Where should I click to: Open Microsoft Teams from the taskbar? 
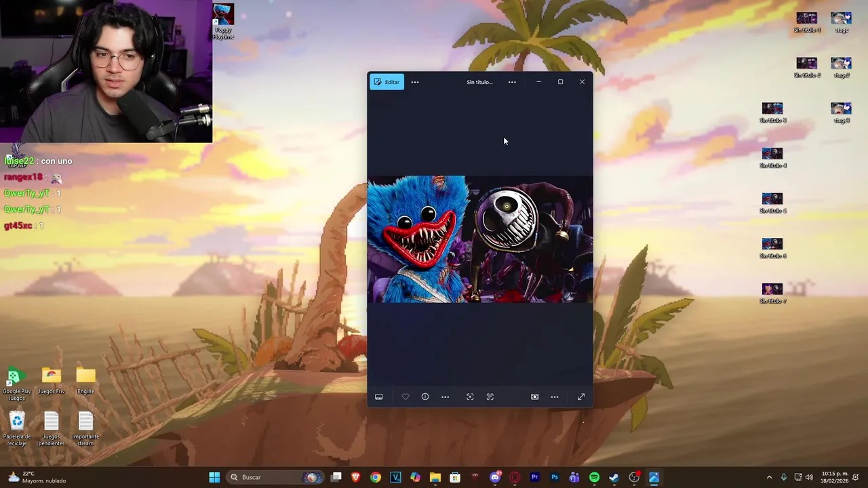tap(574, 477)
